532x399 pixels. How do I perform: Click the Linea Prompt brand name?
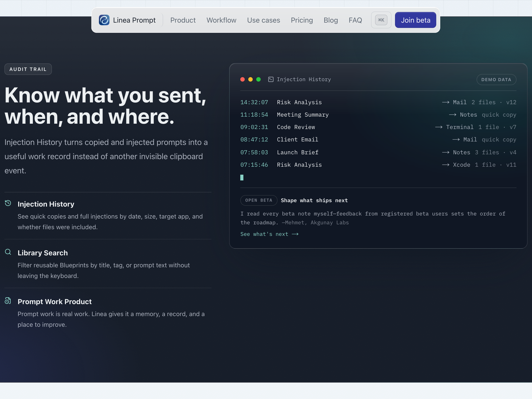pos(134,20)
